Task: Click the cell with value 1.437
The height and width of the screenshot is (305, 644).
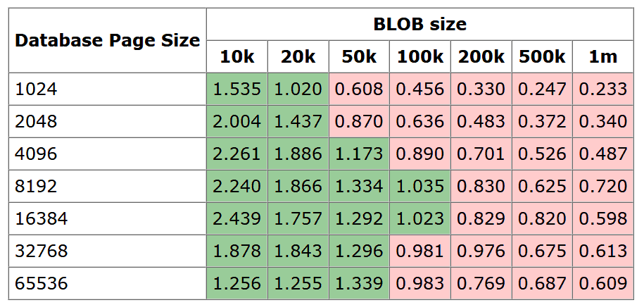Action: point(298,122)
